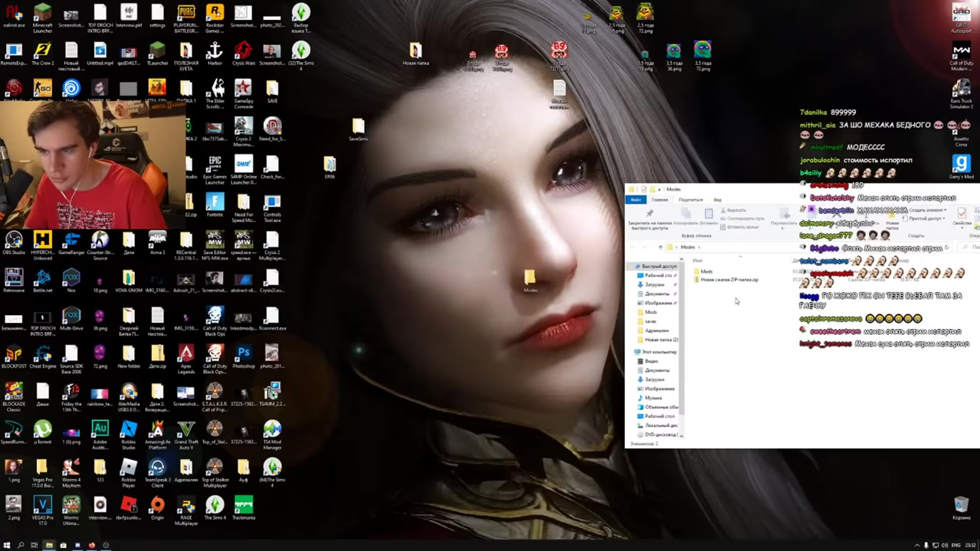Select the Worms 4 Mayhem icon
This screenshot has height=551, width=980.
click(x=71, y=473)
